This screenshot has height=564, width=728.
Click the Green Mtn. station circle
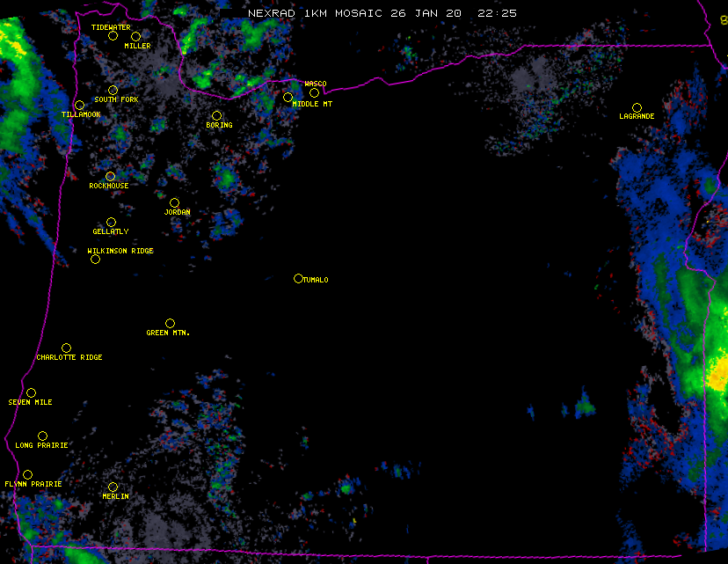click(x=170, y=323)
